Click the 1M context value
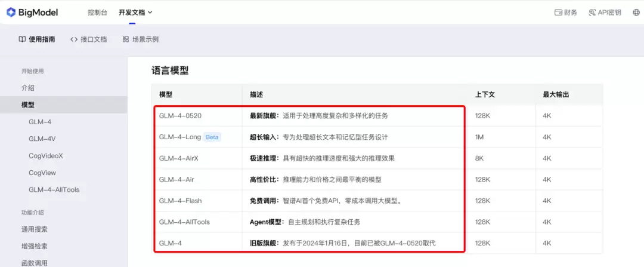644x267 pixels. (x=479, y=137)
